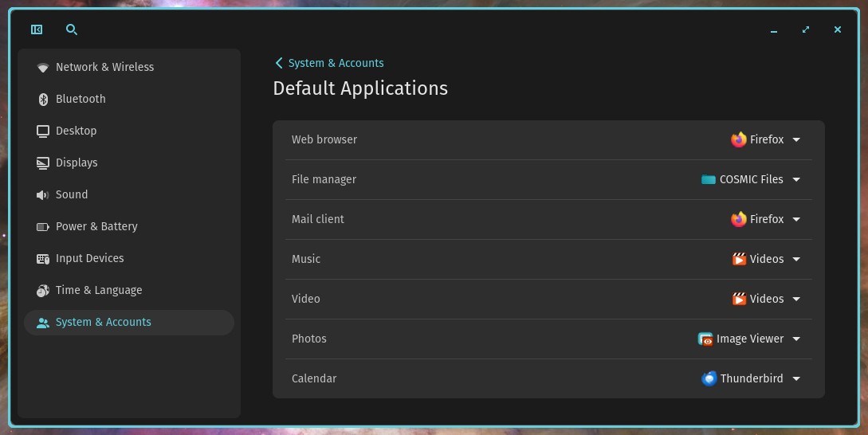Open the File manager COSMIC Files dropdown

click(751, 180)
